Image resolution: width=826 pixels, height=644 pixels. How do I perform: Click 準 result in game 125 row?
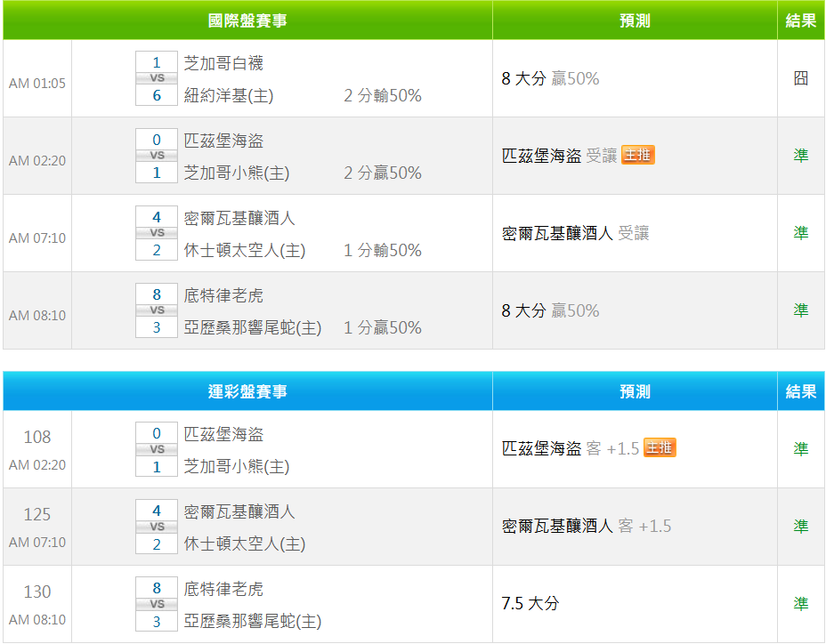point(801,526)
